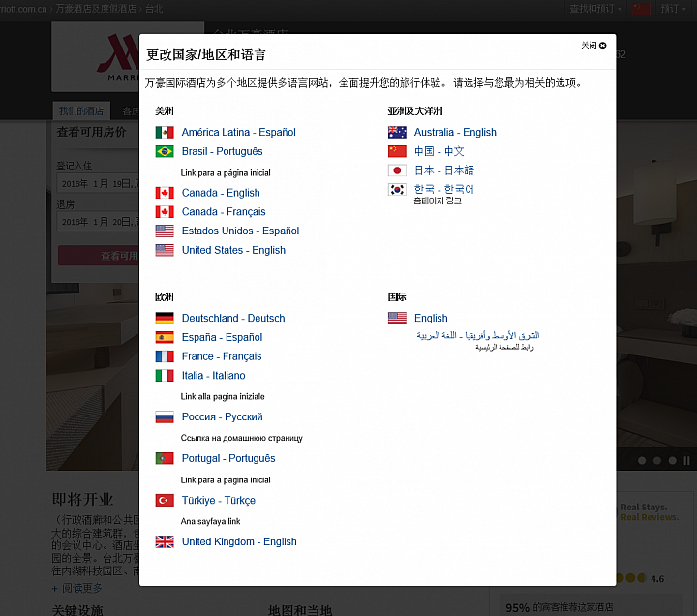Click the Canada flag beside Canada - English
Screen dimensions: 697x616
[x=165, y=193]
